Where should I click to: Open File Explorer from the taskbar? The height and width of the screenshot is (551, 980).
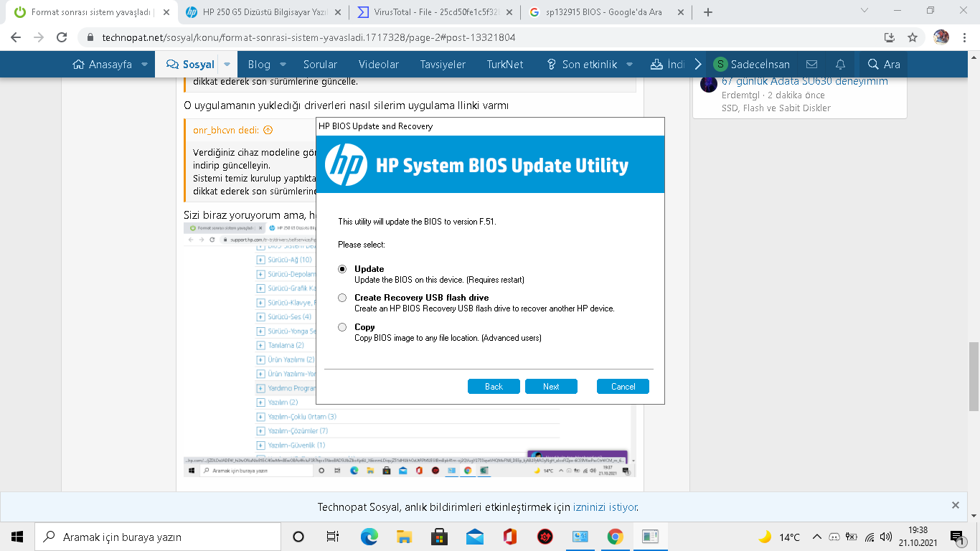404,537
